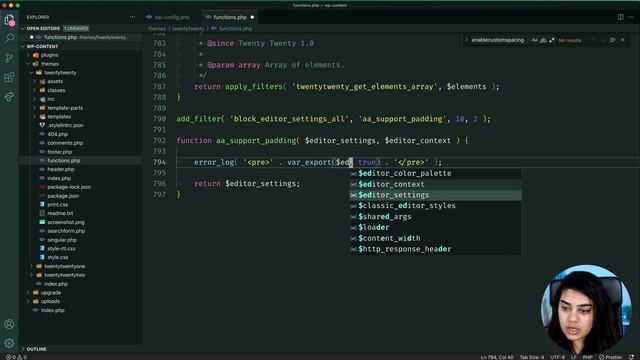Open the Extensions view
The height and width of the screenshot is (360, 640).
[9, 77]
